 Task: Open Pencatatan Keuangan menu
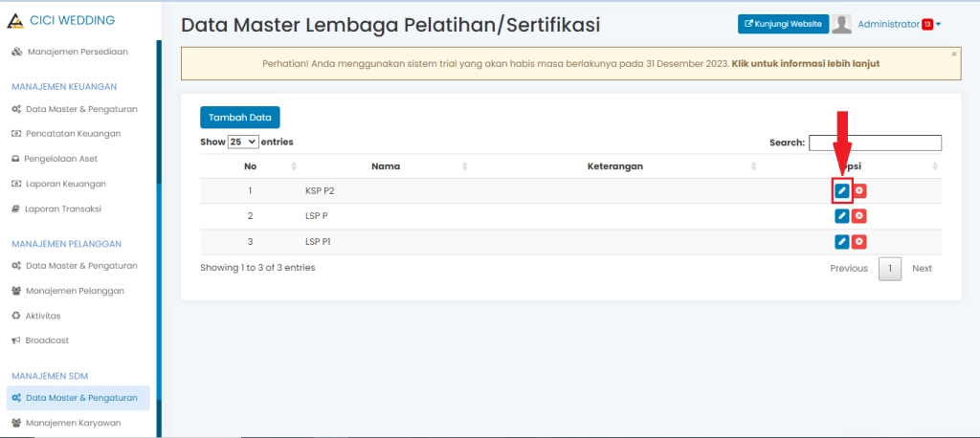tap(66, 134)
